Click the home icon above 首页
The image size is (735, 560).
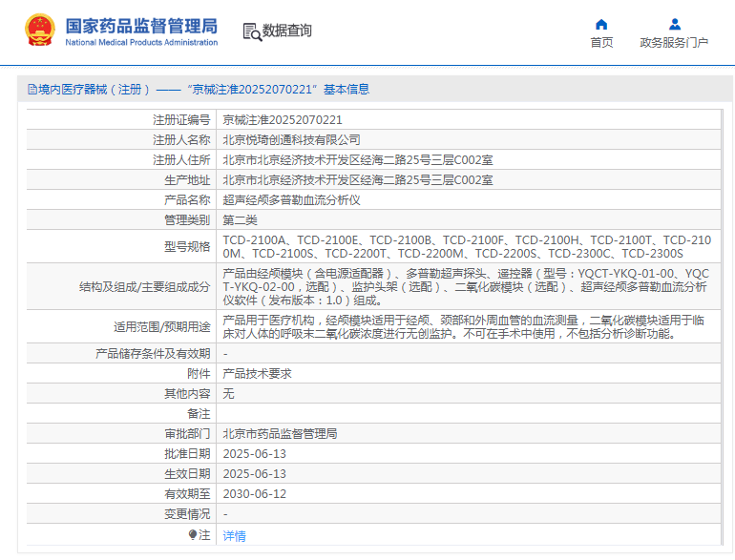point(601,24)
